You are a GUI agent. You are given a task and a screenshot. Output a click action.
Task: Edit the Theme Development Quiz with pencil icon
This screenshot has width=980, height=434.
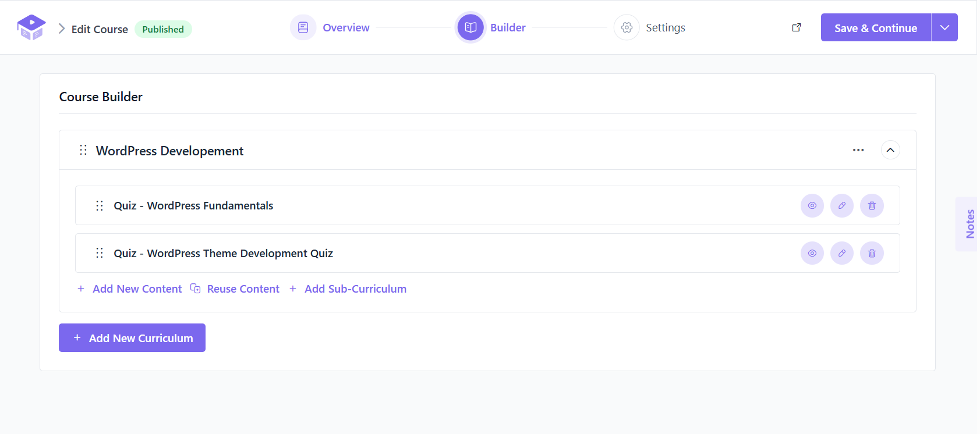[x=842, y=253]
